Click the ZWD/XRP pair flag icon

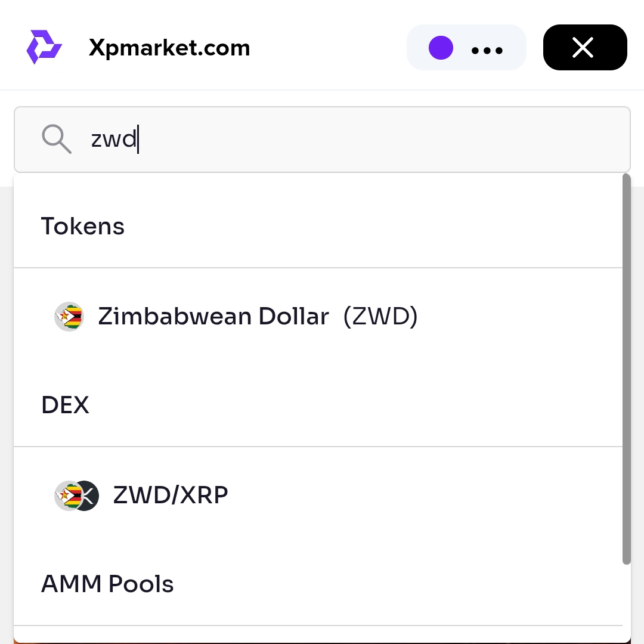click(68, 496)
